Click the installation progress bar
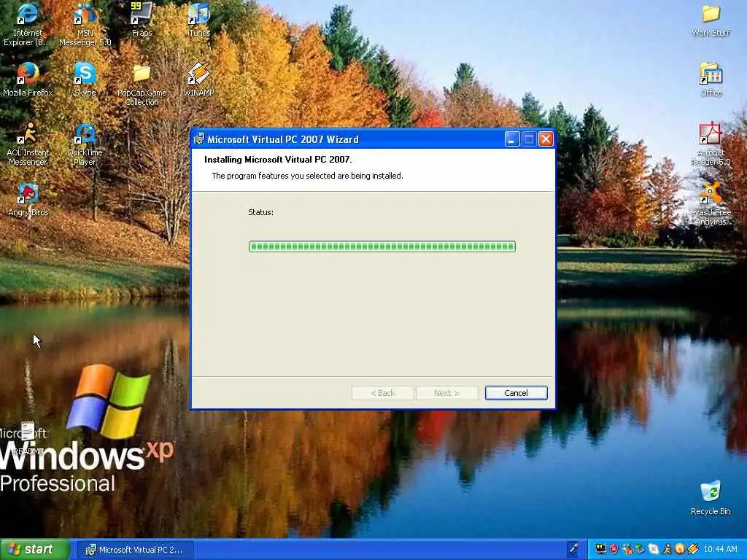747x560 pixels. click(x=382, y=246)
